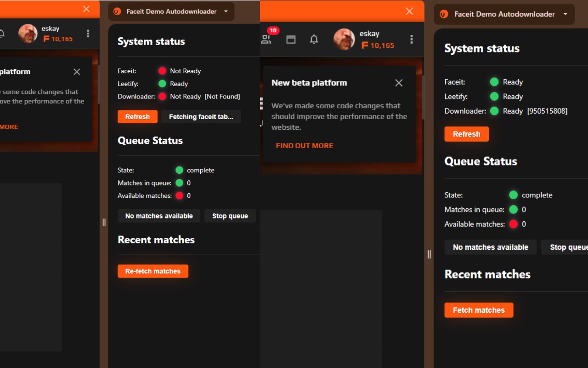Click the FACEIT points 10,165 beside the friends-badge header

tap(378, 45)
